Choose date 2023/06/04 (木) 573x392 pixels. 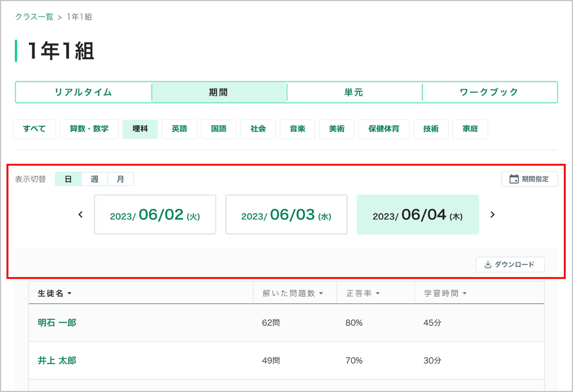pos(418,215)
